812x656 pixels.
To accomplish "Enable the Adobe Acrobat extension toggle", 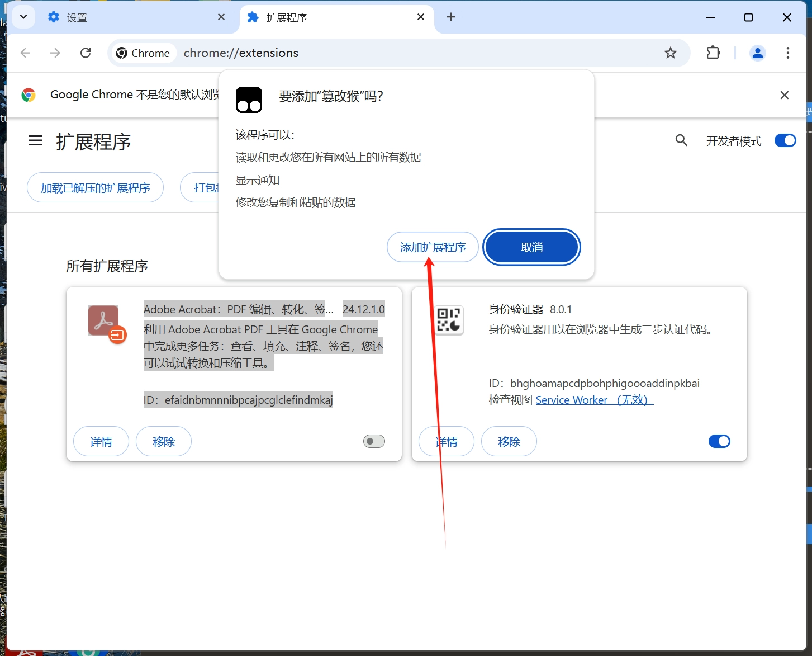I will coord(374,441).
